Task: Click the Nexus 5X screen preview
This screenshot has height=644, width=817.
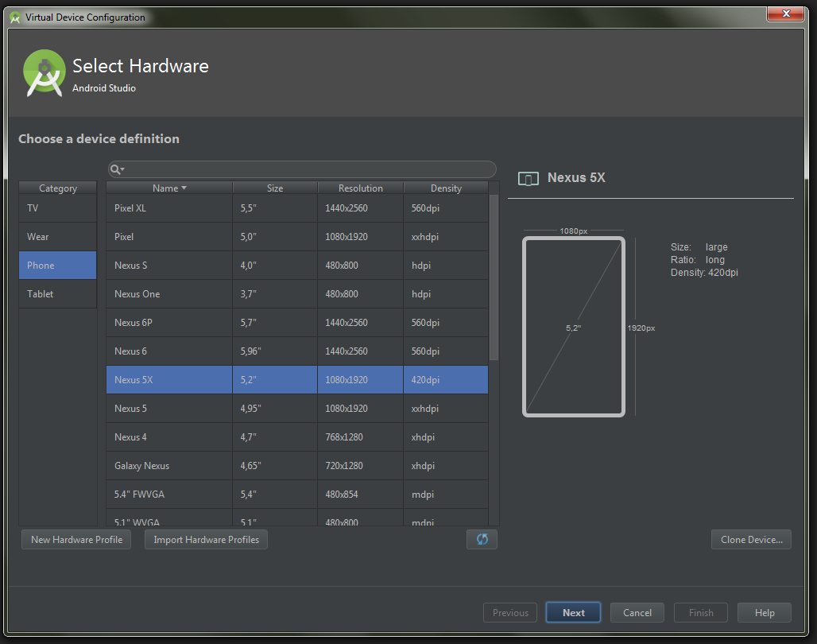Action: [x=574, y=327]
